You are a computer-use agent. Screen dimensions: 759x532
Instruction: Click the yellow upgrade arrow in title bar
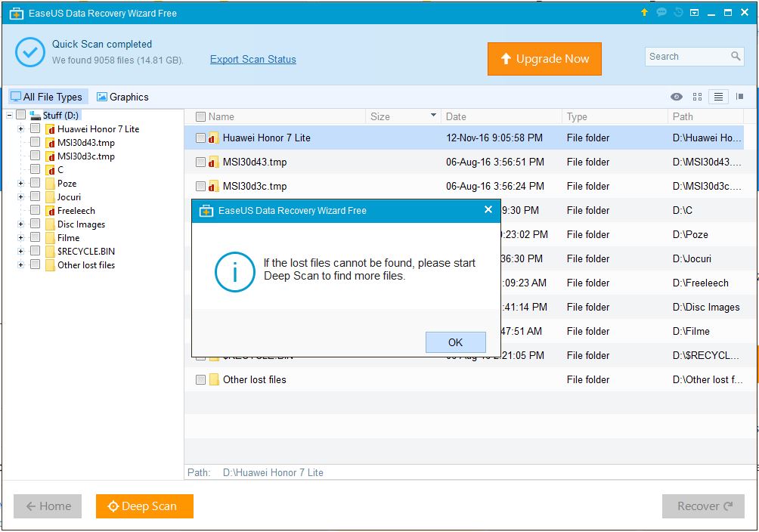(644, 12)
